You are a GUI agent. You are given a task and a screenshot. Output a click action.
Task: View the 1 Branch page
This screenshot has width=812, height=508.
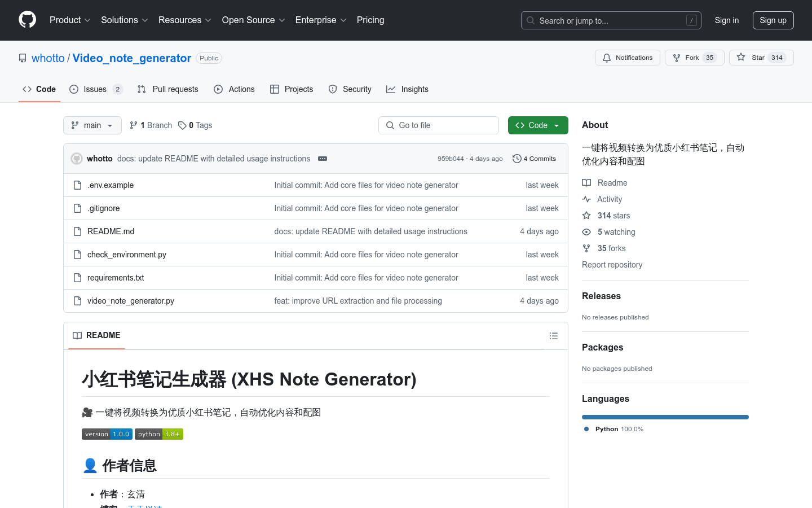[x=151, y=125]
